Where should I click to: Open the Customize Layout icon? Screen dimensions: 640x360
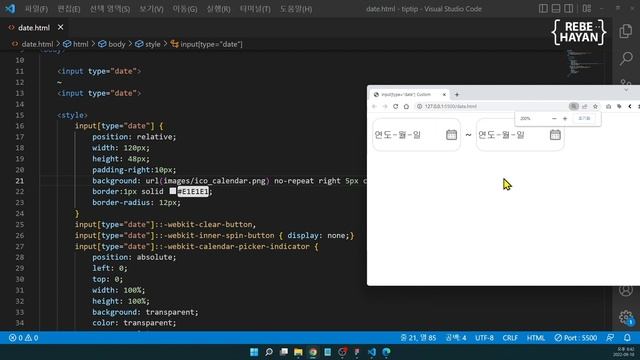(587, 8)
